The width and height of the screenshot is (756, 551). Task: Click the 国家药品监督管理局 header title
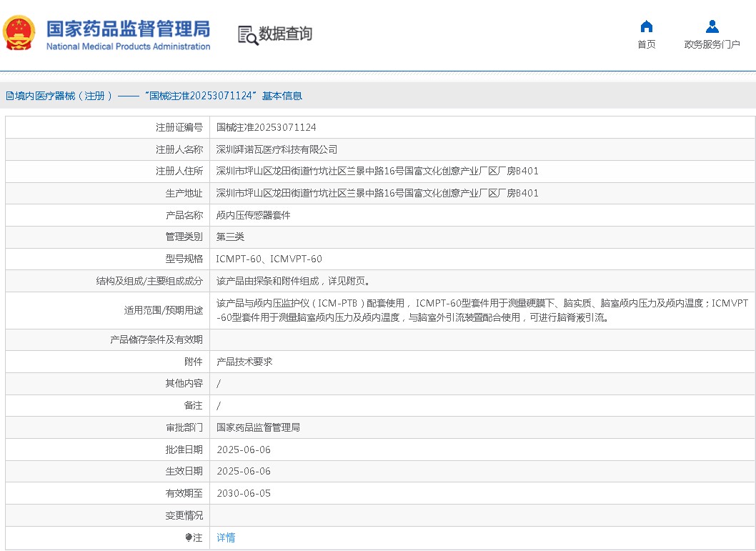(x=128, y=29)
